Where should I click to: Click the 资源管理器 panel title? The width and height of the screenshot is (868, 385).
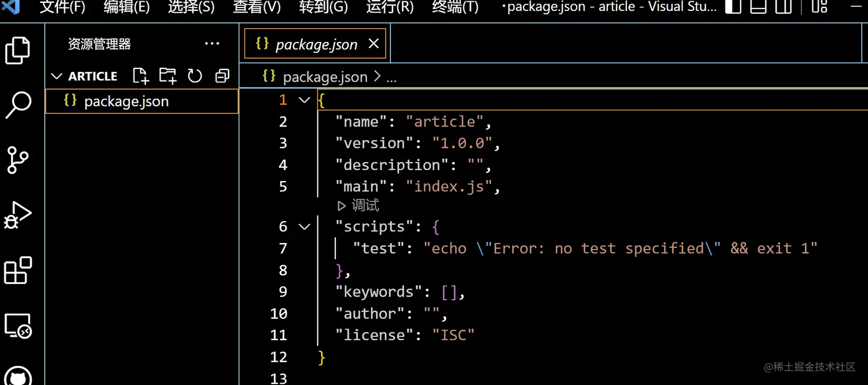pyautogui.click(x=99, y=44)
